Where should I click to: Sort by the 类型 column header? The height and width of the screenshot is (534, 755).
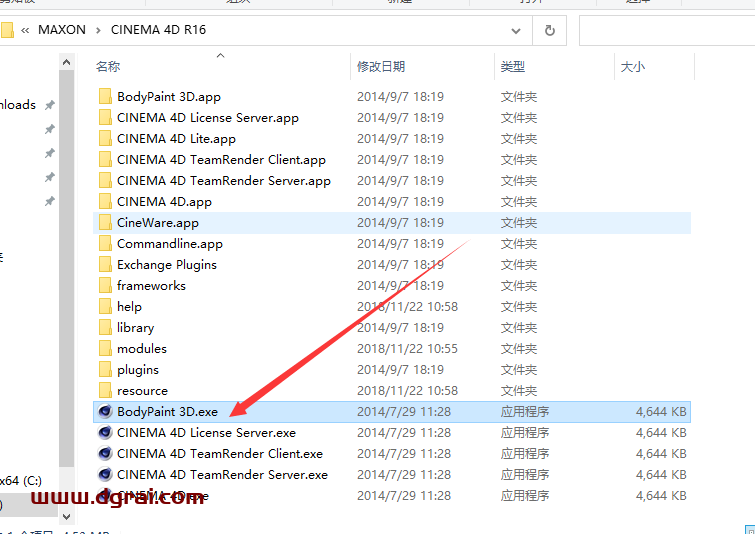(x=512, y=66)
